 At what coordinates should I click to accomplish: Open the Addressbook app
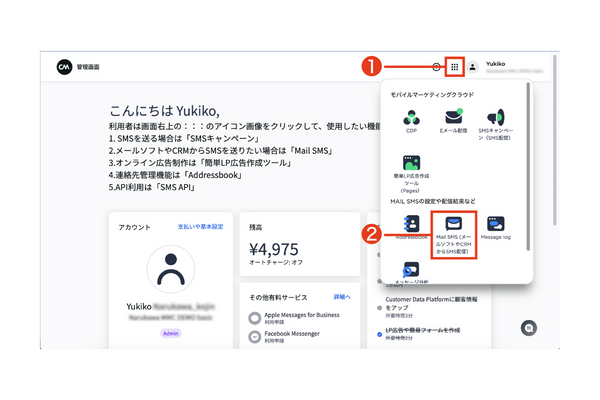click(x=411, y=226)
